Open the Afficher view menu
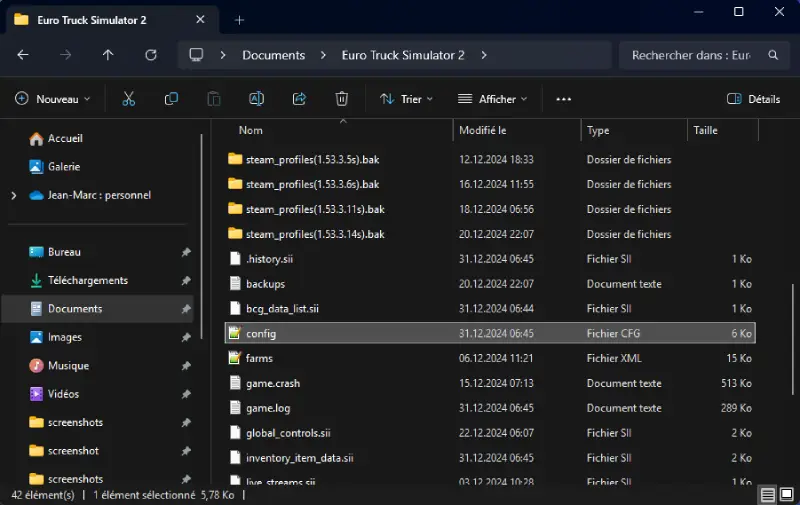This screenshot has width=800, height=505. tap(493, 99)
